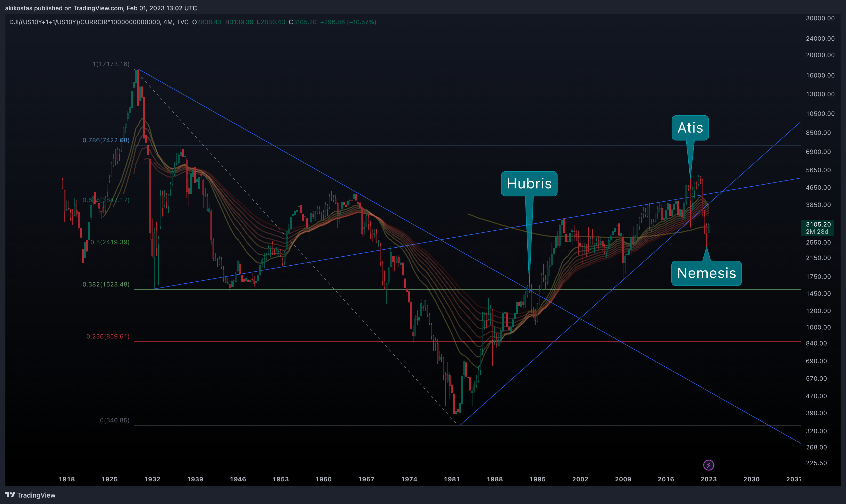Click the Fibonacci 0.5(2419.39) level label
Image resolution: width=846 pixels, height=504 pixels.
pyautogui.click(x=110, y=242)
